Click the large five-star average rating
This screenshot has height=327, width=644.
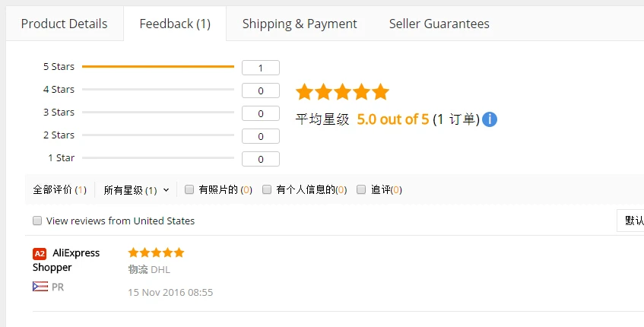click(x=342, y=93)
